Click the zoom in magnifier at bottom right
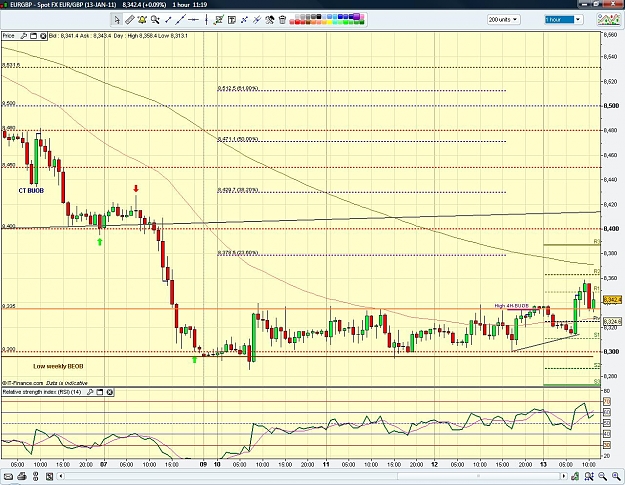The width and height of the screenshot is (625, 485). pos(616,476)
